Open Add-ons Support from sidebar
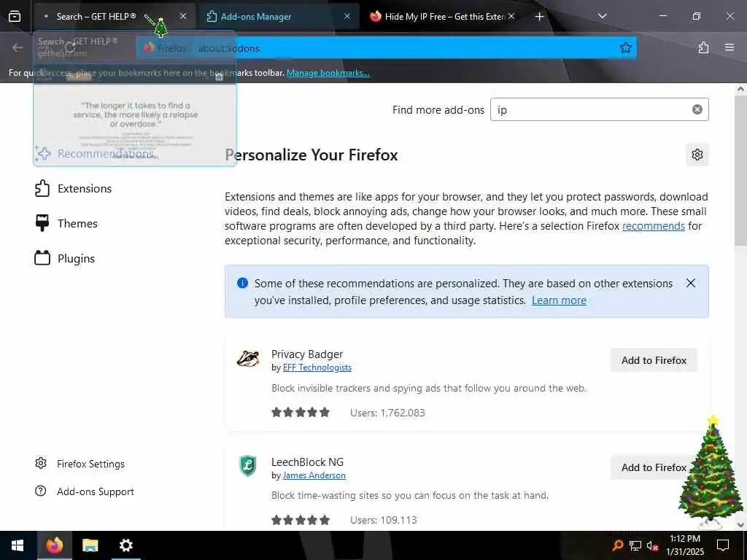 pos(85,491)
